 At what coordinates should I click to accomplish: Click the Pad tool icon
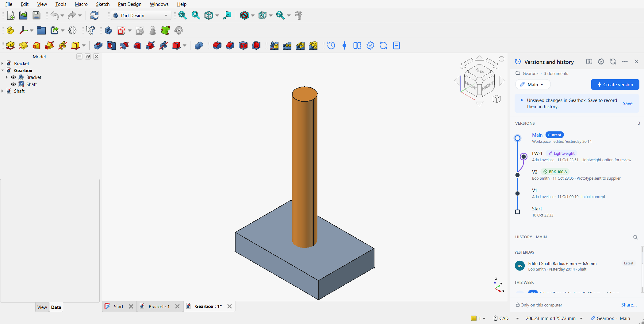(x=10, y=46)
